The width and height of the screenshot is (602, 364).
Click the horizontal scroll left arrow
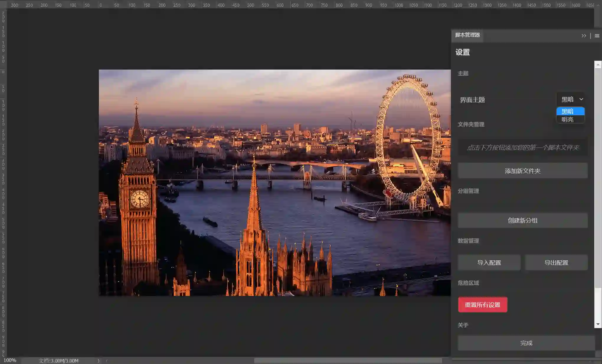[x=107, y=361]
